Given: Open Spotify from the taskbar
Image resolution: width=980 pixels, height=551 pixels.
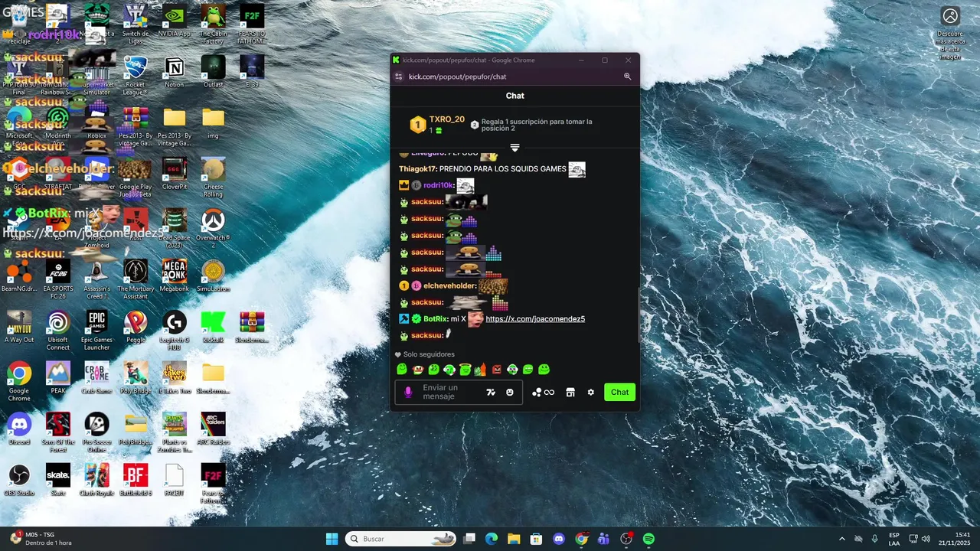Looking at the screenshot, I should tap(648, 539).
